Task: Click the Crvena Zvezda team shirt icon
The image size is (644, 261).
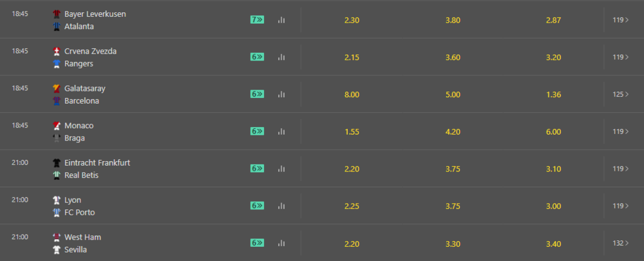Action: (57, 52)
